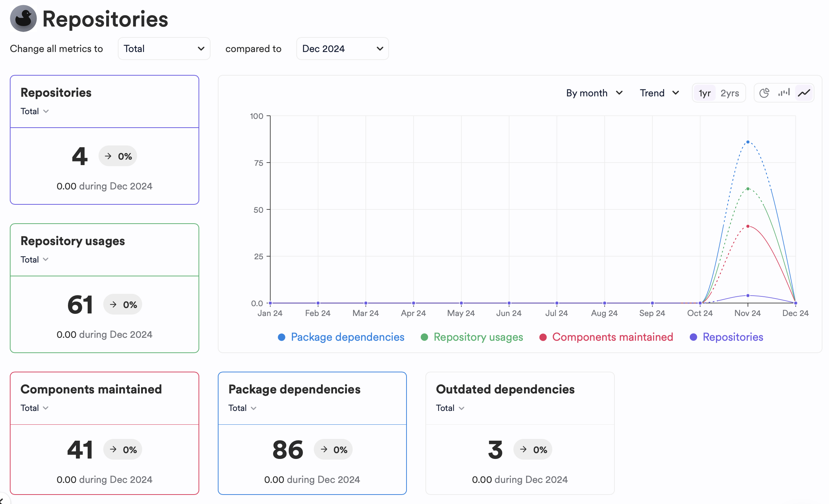Click 0% change badge in Repository usages card

click(123, 304)
